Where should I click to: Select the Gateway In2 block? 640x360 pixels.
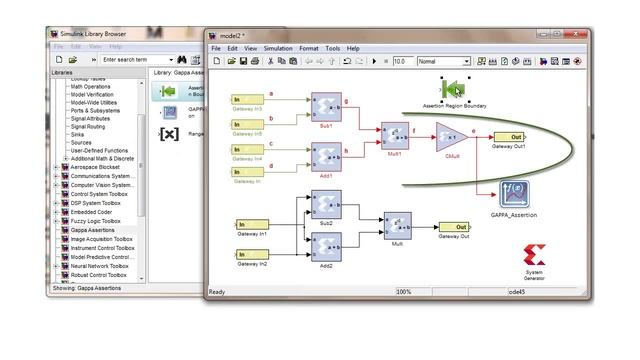(252, 255)
